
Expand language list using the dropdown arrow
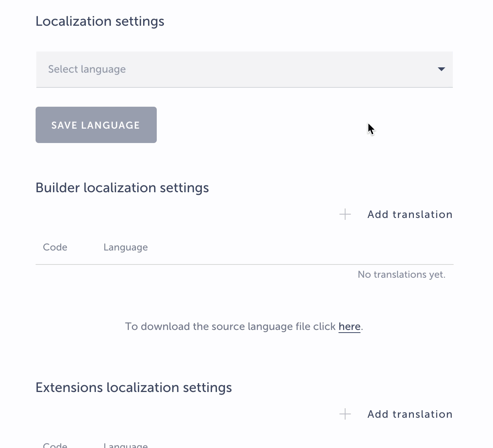point(441,69)
